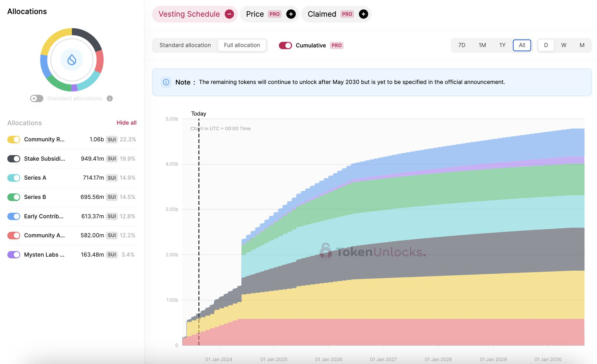
Task: Choose weekly W interval
Action: [x=564, y=45]
